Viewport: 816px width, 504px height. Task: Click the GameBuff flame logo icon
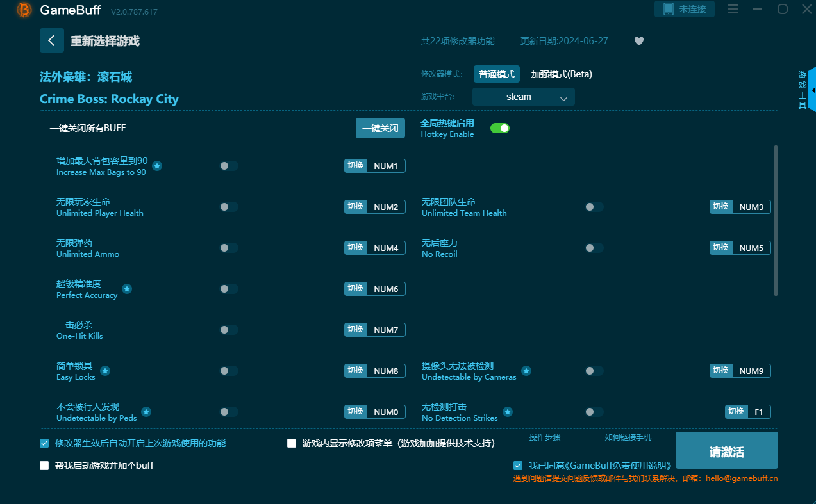24,10
